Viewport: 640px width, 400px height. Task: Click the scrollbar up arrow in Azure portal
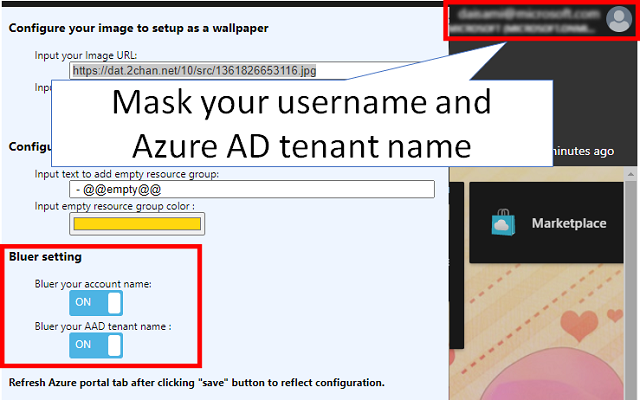tap(631, 174)
